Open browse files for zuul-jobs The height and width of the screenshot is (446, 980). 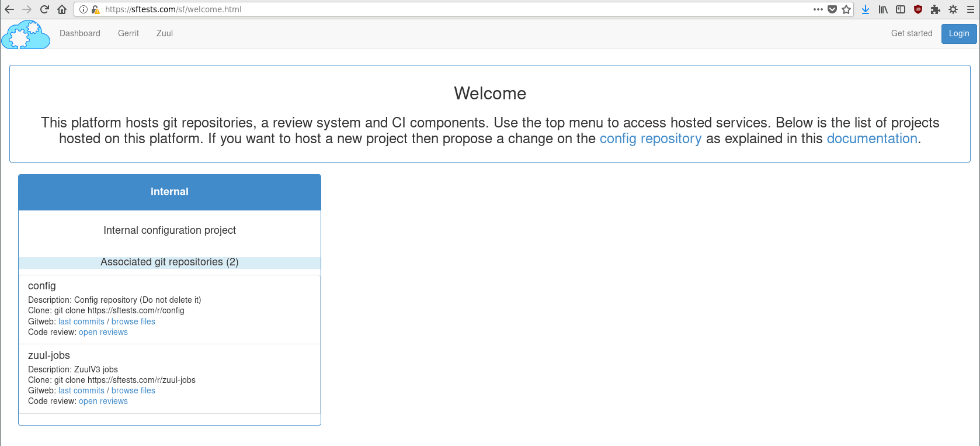point(133,390)
